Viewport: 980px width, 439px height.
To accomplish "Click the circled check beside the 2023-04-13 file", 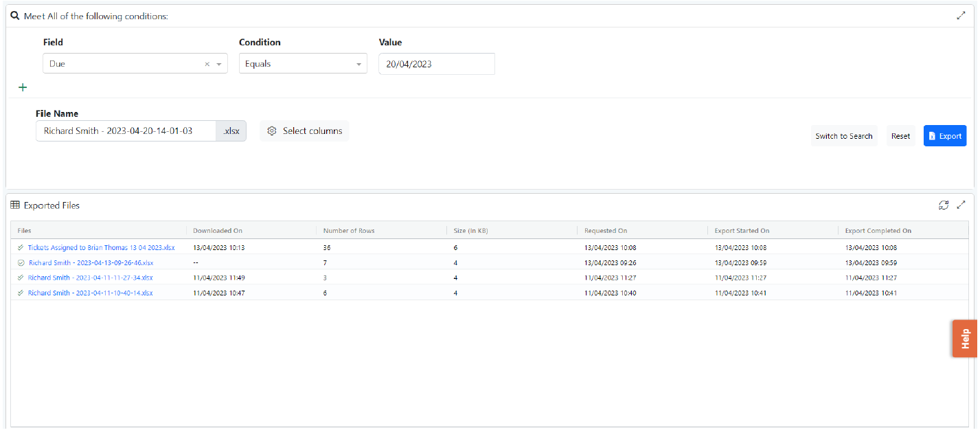I will [x=21, y=263].
